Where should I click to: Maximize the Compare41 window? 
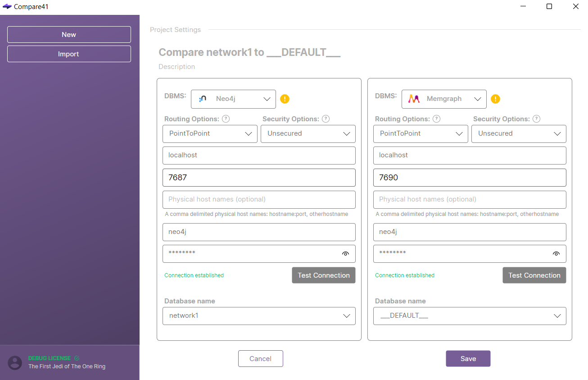click(x=549, y=6)
